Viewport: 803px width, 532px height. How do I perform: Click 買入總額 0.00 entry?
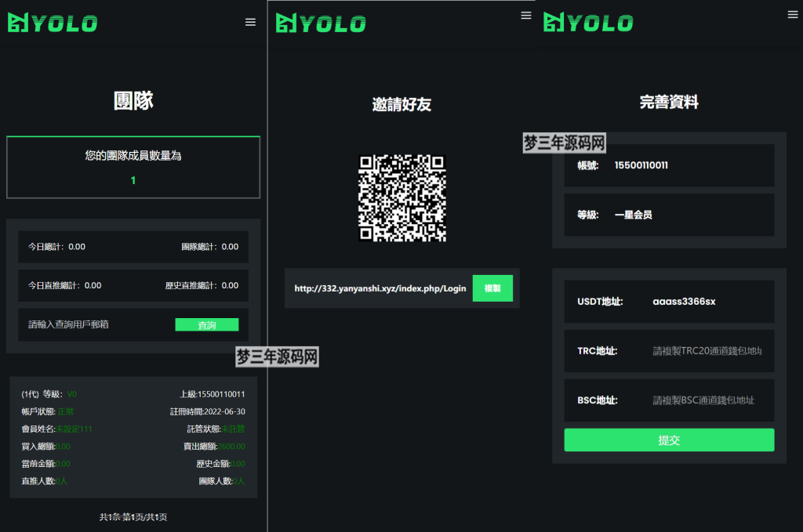(46, 447)
